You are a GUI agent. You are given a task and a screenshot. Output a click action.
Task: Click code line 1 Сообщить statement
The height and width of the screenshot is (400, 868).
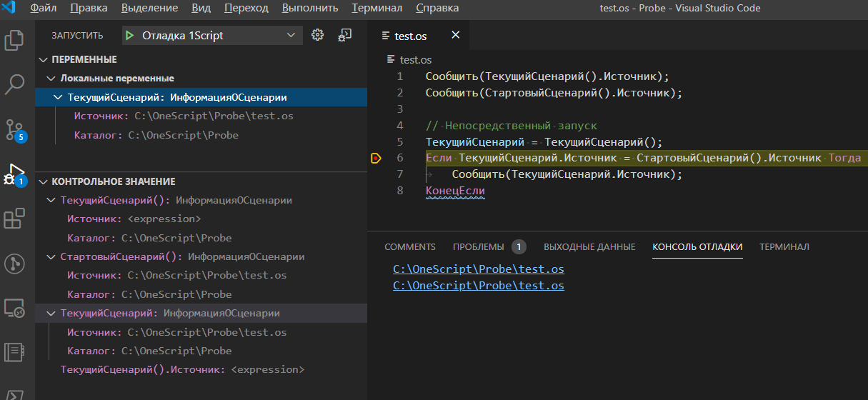click(x=547, y=76)
